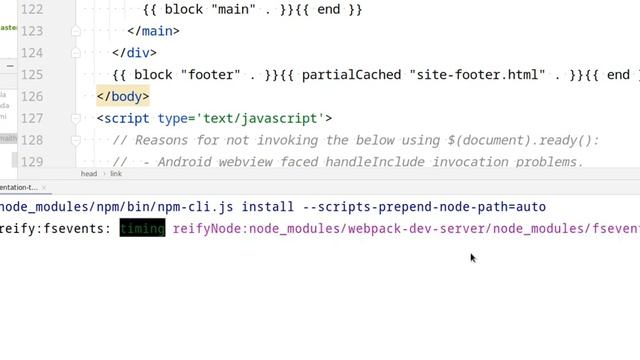
Task: Click '--scripts-prepend-node-path=auto' terminal text
Action: (x=424, y=207)
